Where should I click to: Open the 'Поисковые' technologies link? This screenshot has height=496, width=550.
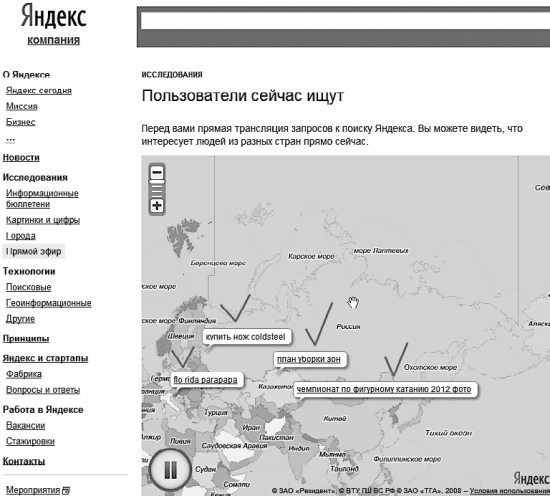[28, 287]
